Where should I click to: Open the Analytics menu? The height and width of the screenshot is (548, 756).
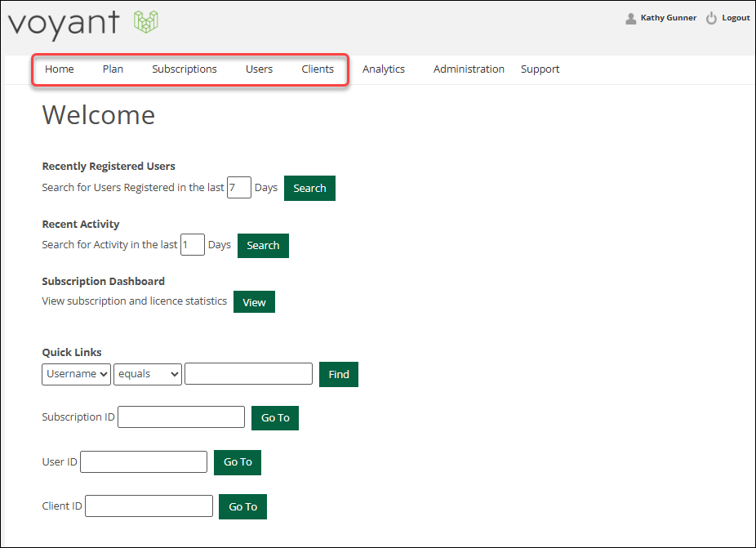tap(383, 69)
